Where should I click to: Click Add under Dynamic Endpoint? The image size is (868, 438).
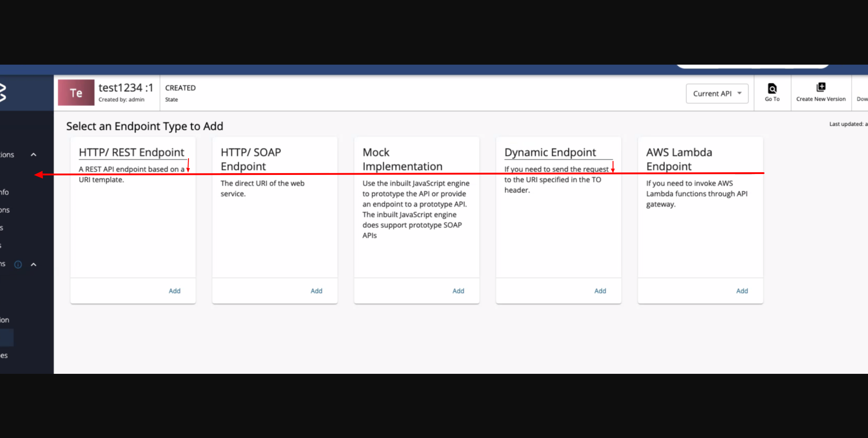click(x=600, y=291)
